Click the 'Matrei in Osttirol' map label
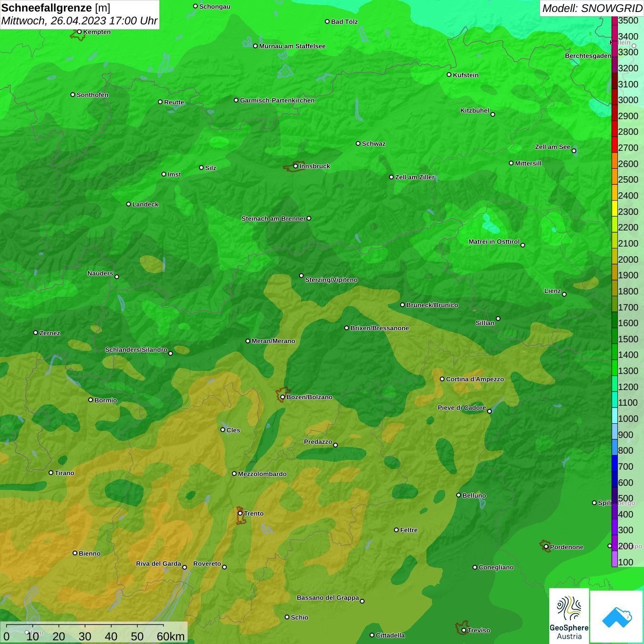 coord(494,241)
